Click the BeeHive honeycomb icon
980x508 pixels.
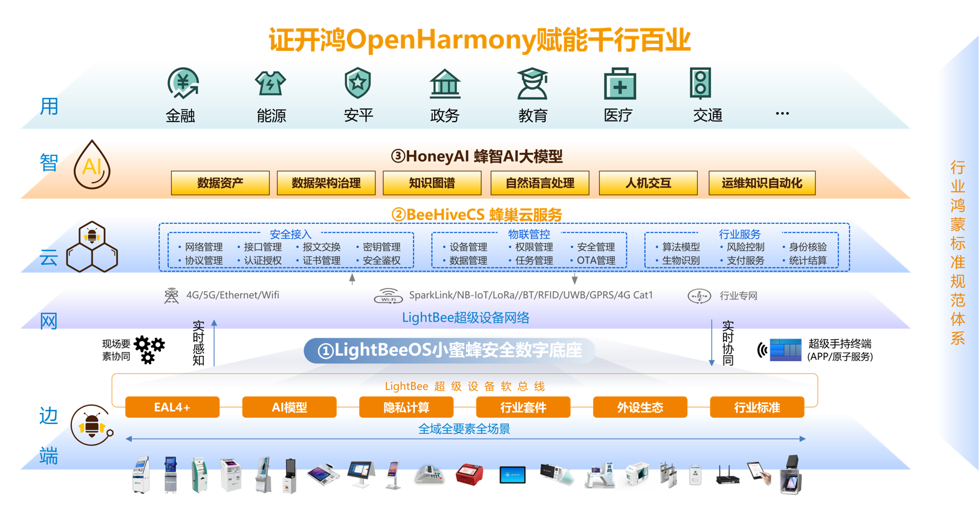point(92,247)
